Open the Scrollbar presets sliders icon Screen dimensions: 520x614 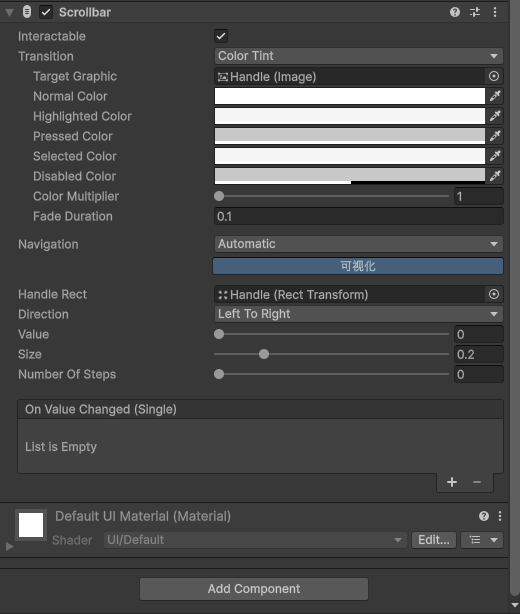pos(475,12)
